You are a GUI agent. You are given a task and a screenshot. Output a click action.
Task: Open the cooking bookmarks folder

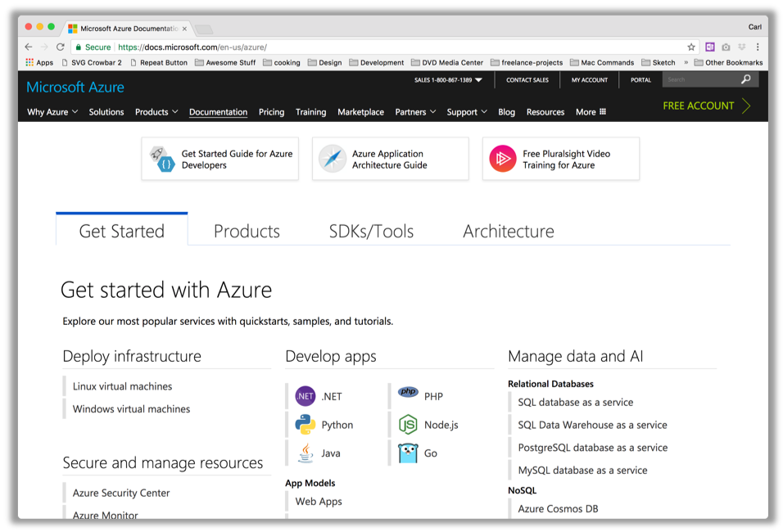point(282,62)
